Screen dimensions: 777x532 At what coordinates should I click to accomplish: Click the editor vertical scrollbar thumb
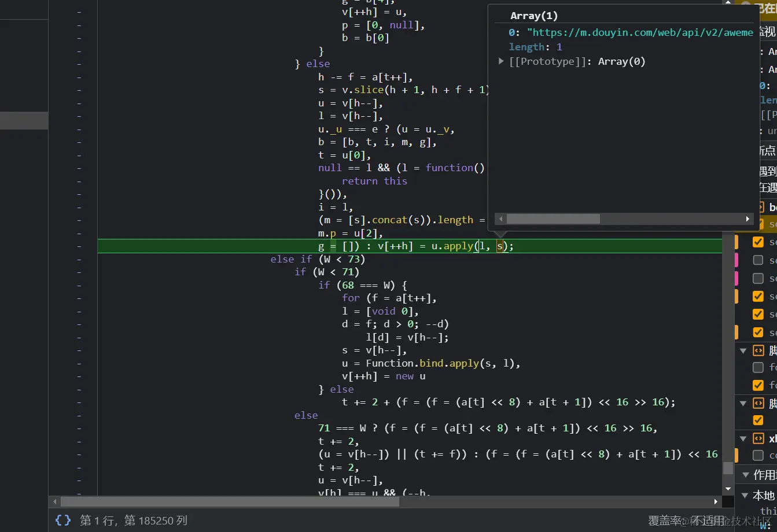(x=728, y=468)
